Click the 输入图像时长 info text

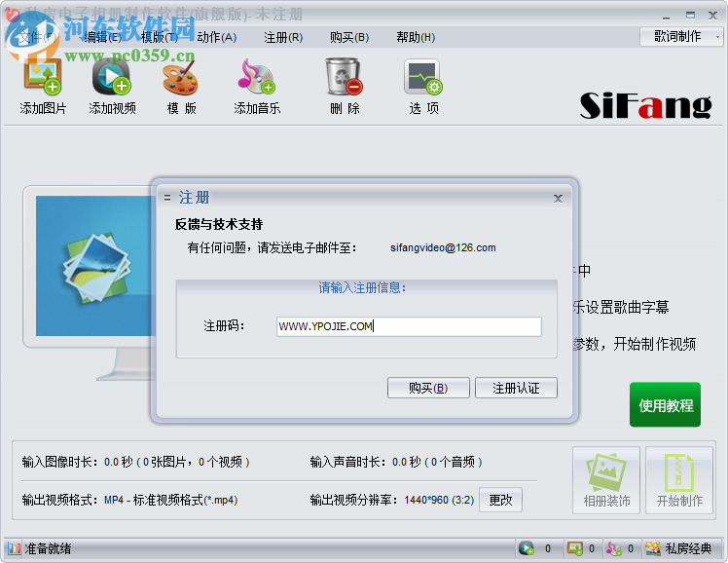(135, 462)
